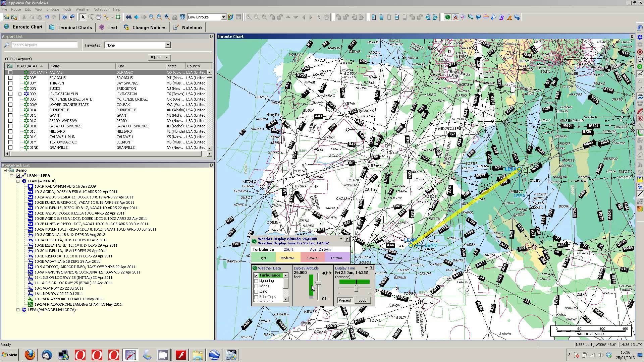Image resolution: width=644 pixels, height=362 pixels.
Task: Open the Low Enroute chart type dropdown
Action: pos(223,17)
